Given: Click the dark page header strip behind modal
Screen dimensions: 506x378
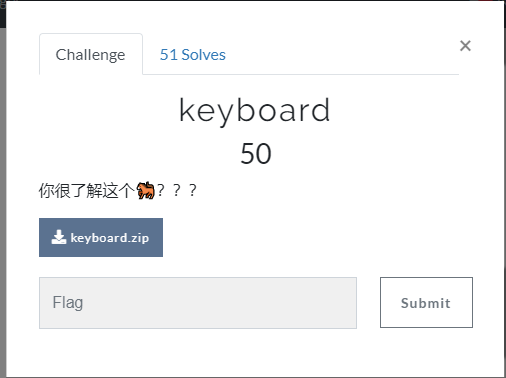Looking at the screenshot, I should click(x=3, y=14).
